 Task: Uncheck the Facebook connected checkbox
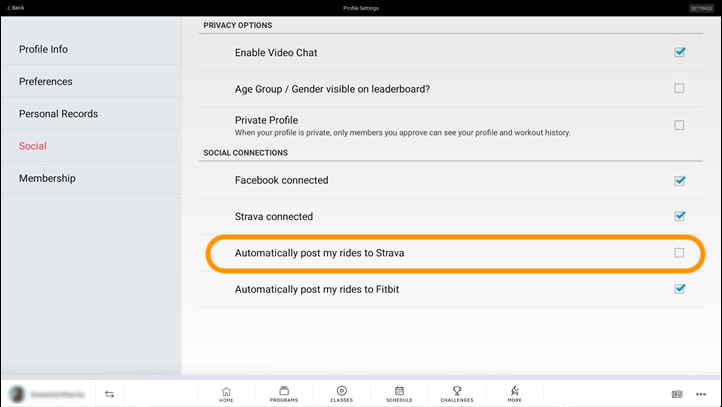679,181
